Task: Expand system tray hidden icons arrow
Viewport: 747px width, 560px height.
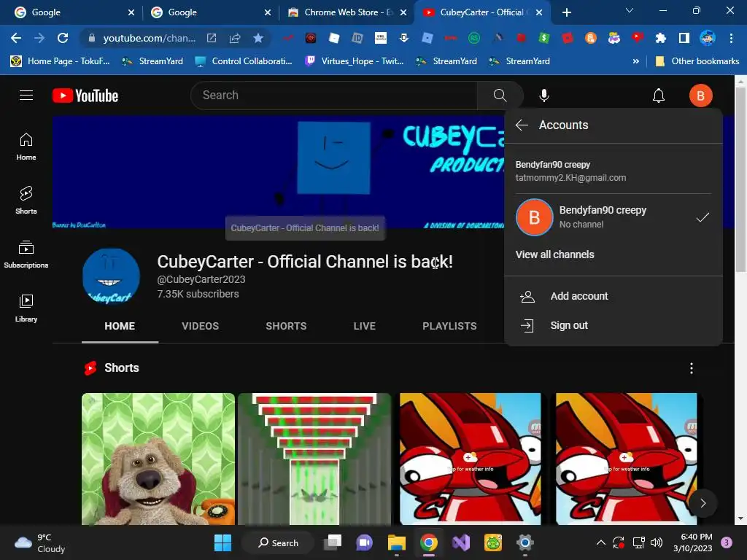Action: (601, 542)
